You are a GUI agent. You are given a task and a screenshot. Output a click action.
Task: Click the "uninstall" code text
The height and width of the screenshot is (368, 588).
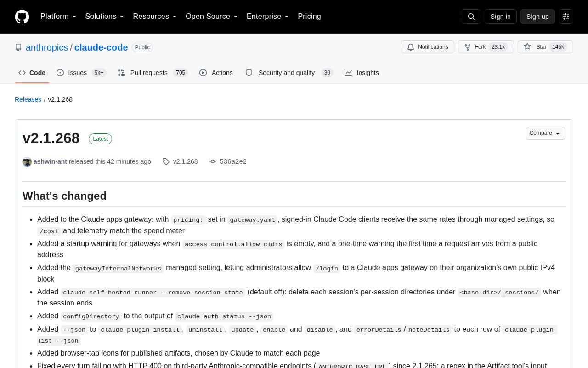[205, 330]
